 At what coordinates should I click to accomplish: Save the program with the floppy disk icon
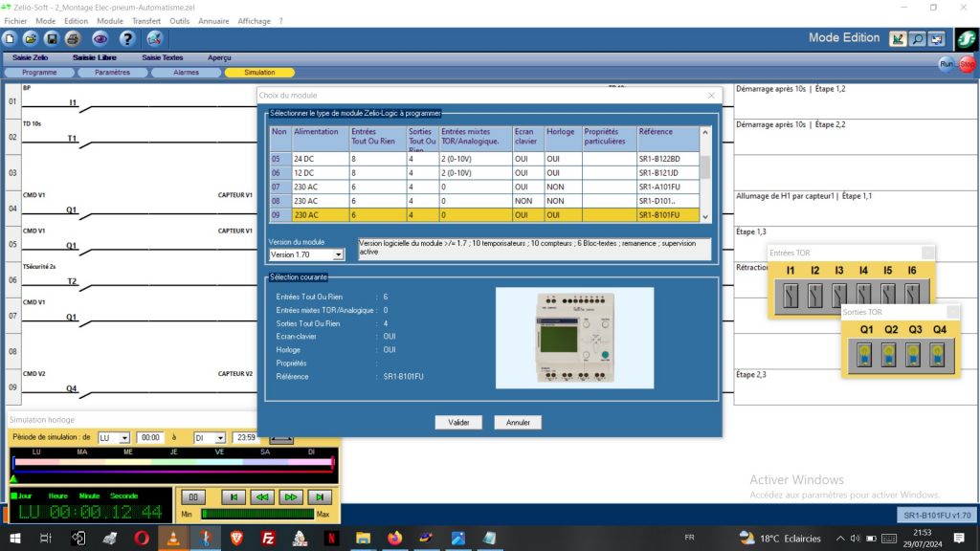pyautogui.click(x=52, y=38)
